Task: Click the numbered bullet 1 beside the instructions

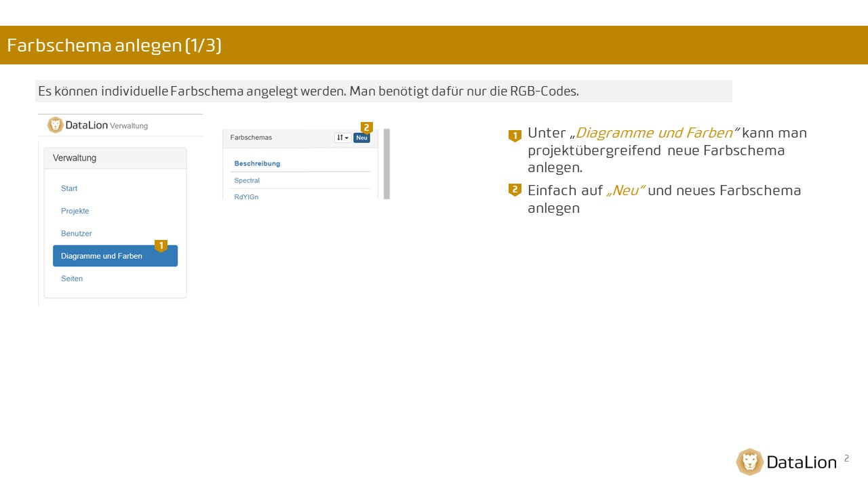Action: coord(515,136)
